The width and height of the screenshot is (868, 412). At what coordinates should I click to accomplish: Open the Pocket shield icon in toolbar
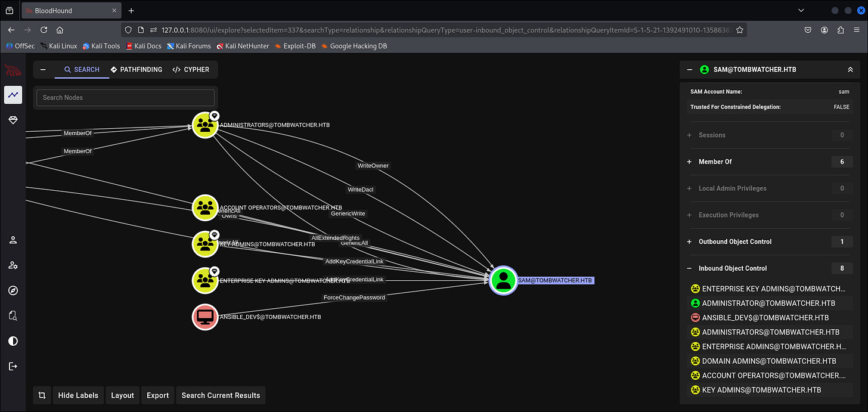(x=808, y=30)
